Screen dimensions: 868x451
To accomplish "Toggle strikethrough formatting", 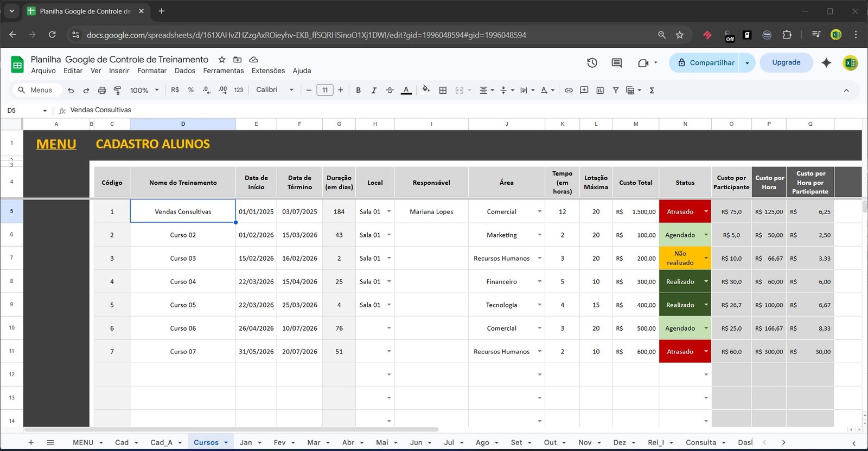I will tap(390, 91).
